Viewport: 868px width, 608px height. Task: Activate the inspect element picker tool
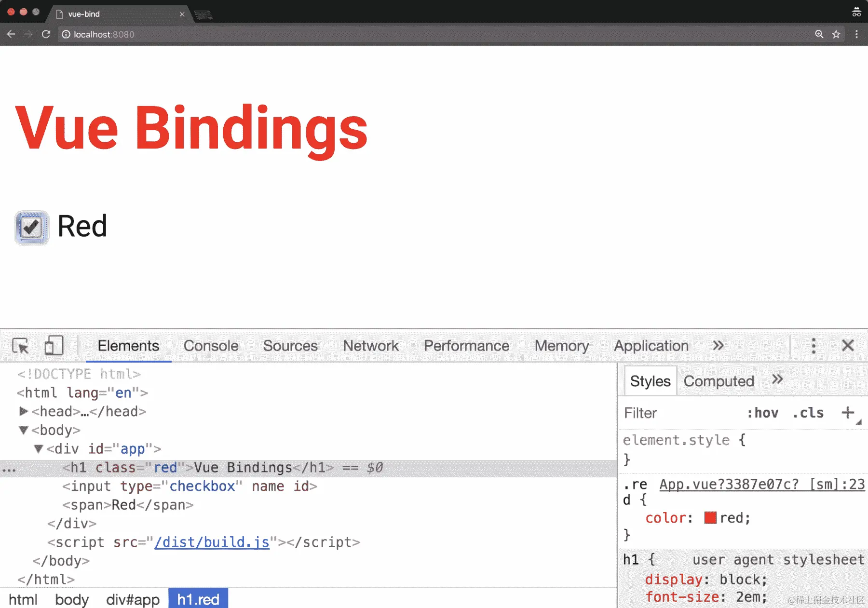[x=21, y=346]
